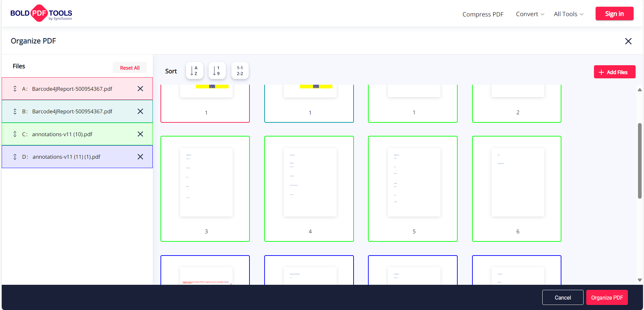Open the All Tools dropdown
This screenshot has width=644, height=310.
(568, 14)
